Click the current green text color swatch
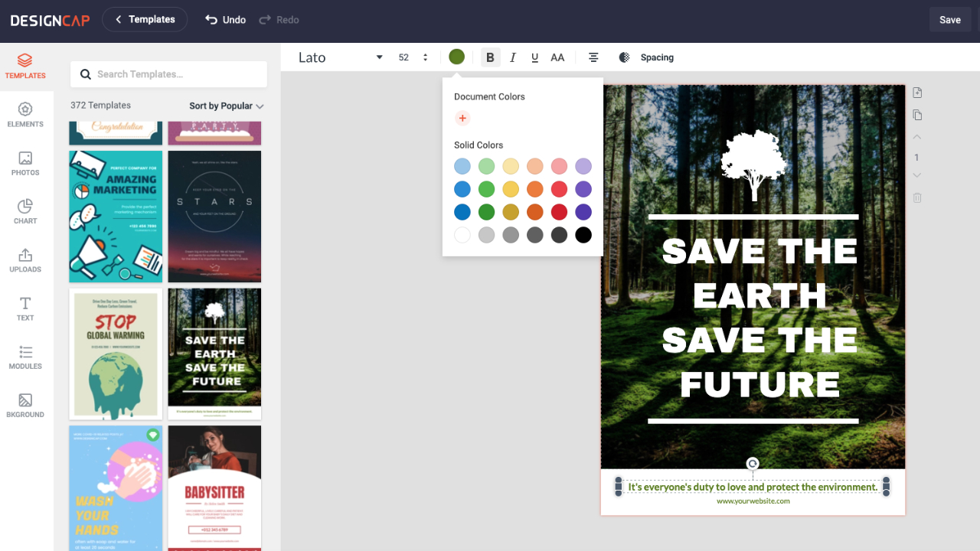This screenshot has width=980, height=551. pos(456,57)
